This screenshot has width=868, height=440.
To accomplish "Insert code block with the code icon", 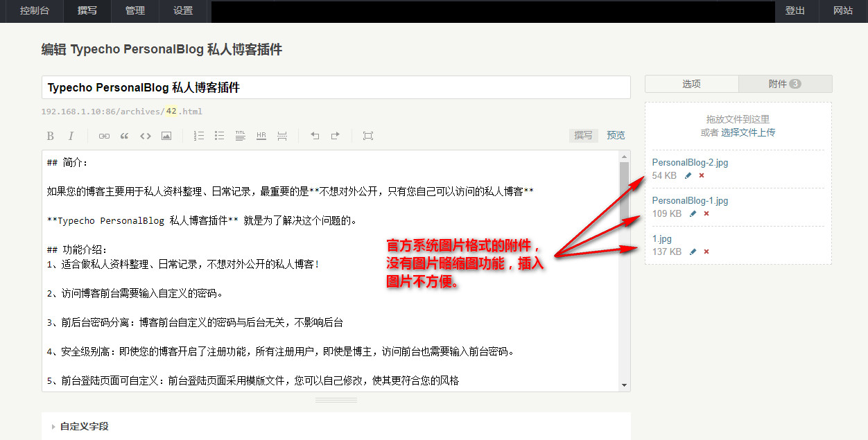I will [x=146, y=136].
